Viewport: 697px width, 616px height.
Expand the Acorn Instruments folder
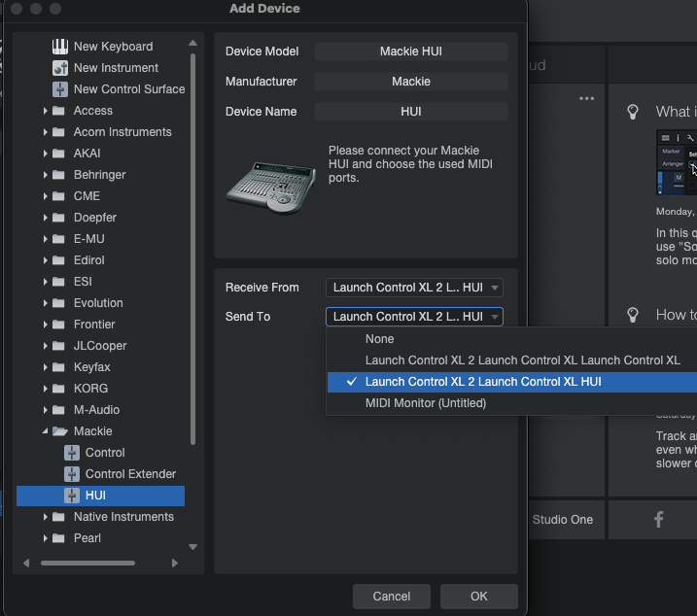(45, 132)
